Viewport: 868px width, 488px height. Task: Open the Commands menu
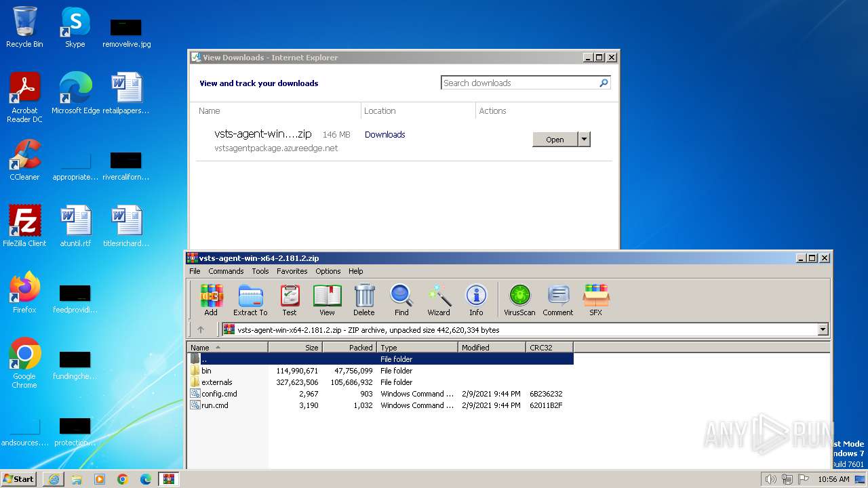tap(226, 271)
